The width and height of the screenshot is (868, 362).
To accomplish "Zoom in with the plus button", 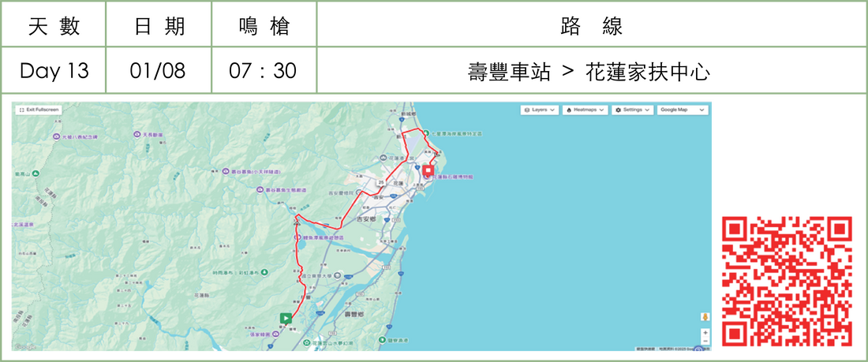I will [x=705, y=334].
